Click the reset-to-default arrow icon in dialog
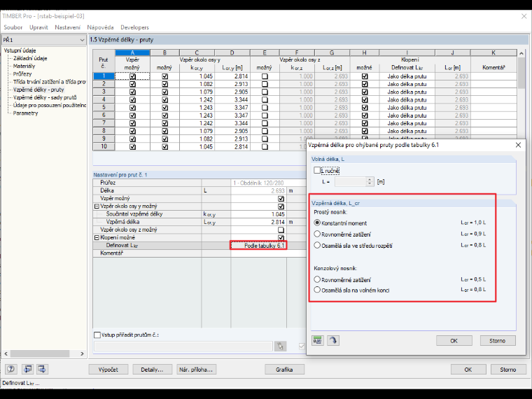This screenshot has width=532, height=399. tap(332, 340)
